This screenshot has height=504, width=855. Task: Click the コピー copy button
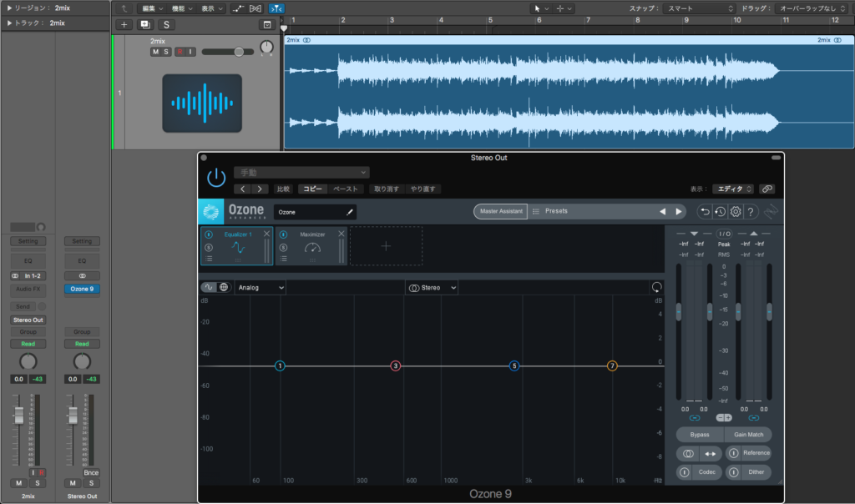click(312, 189)
